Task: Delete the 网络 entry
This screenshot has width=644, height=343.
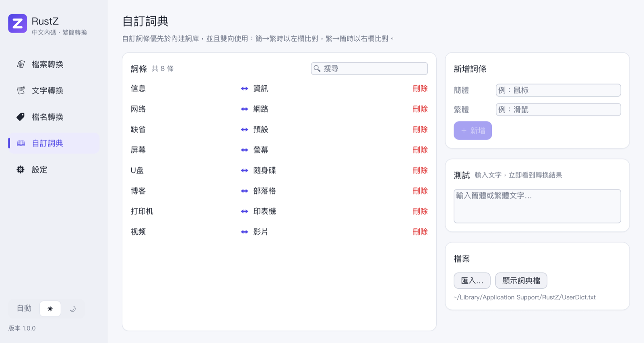Action: [420, 109]
